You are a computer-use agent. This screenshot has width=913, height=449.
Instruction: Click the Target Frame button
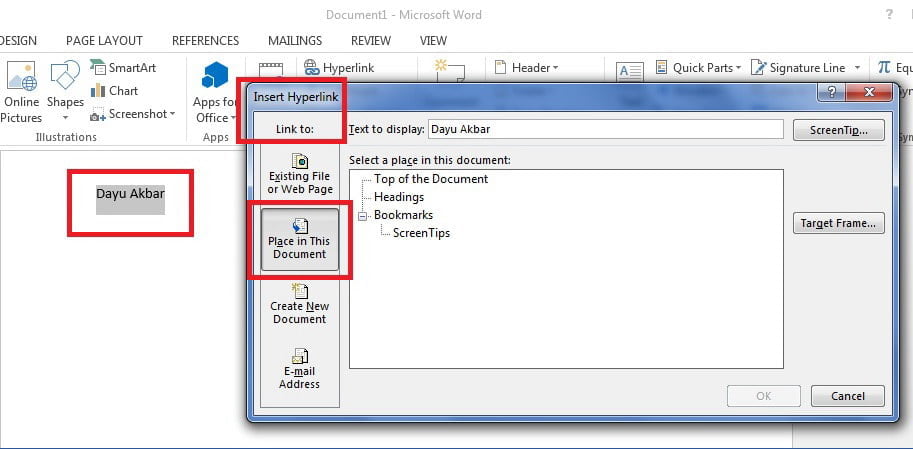838,223
